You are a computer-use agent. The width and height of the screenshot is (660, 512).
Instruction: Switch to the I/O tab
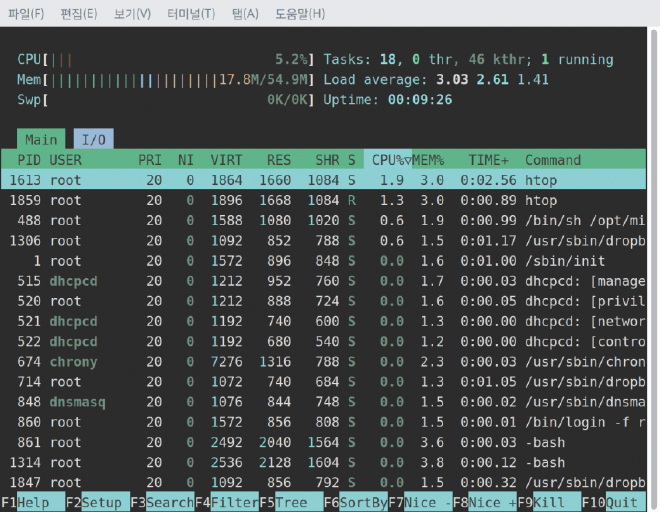point(93,140)
